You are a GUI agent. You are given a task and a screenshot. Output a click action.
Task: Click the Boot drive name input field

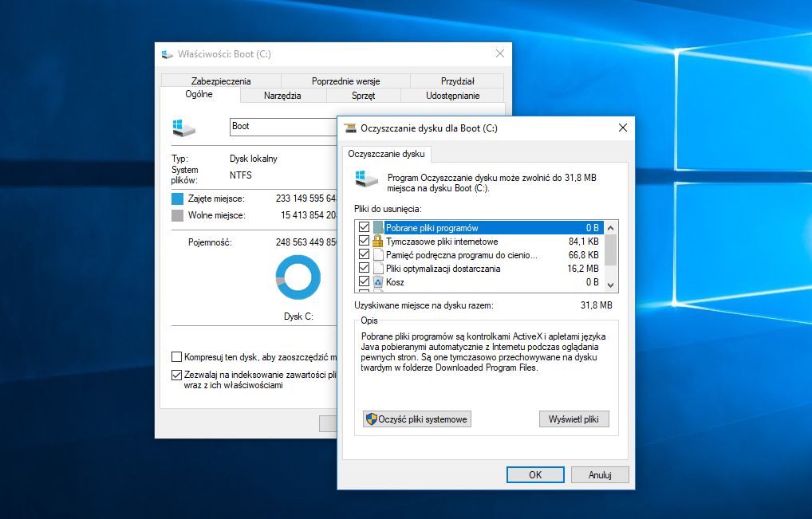pyautogui.click(x=284, y=127)
